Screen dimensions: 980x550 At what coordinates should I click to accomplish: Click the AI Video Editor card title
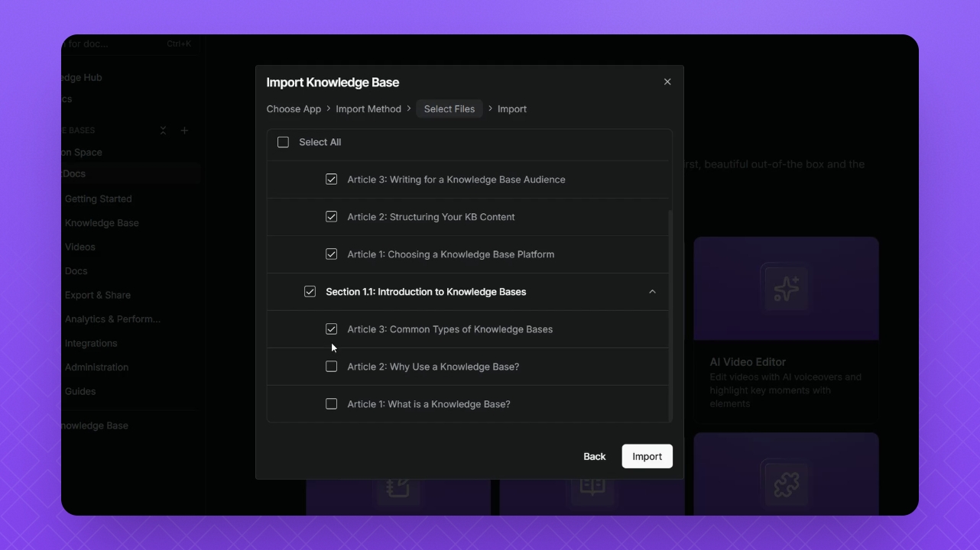[x=748, y=362]
